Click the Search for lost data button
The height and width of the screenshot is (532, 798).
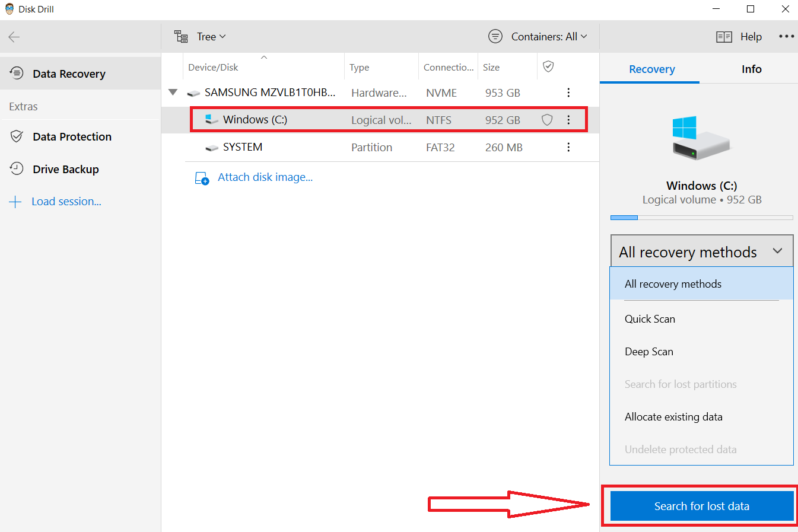point(702,506)
